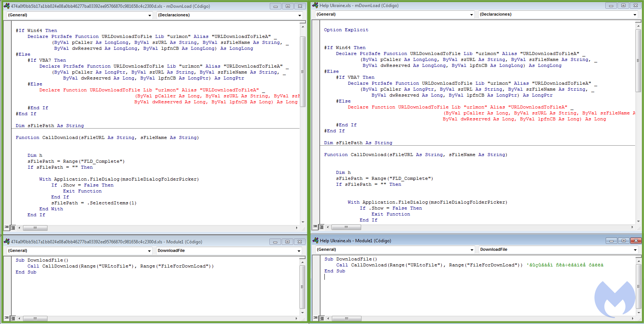Click Procedure View icon in 474a0f mDownload window

pos(7,227)
